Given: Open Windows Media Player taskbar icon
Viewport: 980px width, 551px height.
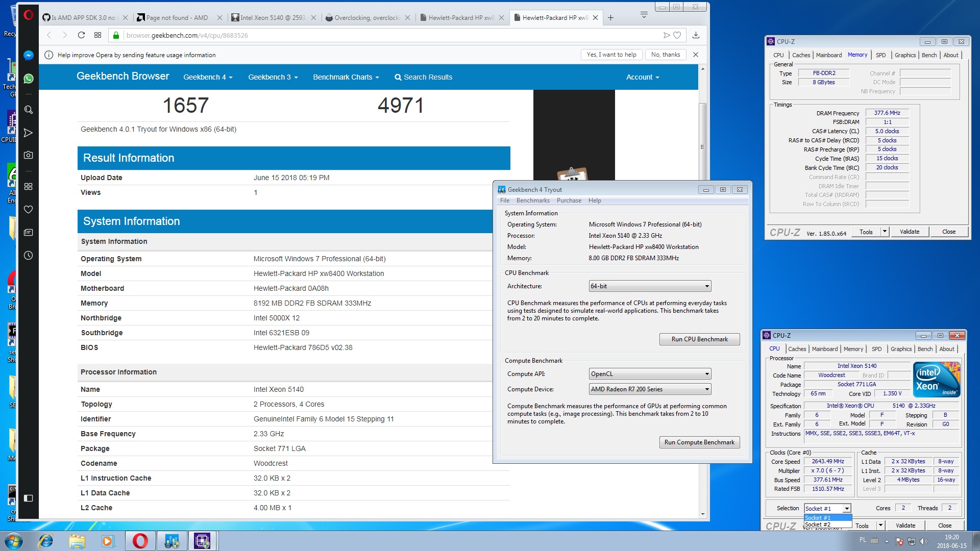Looking at the screenshot, I should [x=108, y=541].
